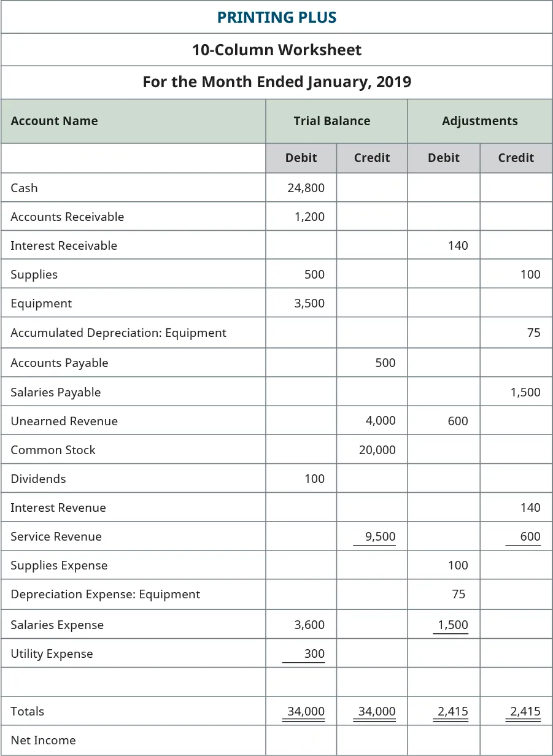Screen dimensions: 553x756
Task: Select the Supplies Expense row label
Action: [x=59, y=565]
